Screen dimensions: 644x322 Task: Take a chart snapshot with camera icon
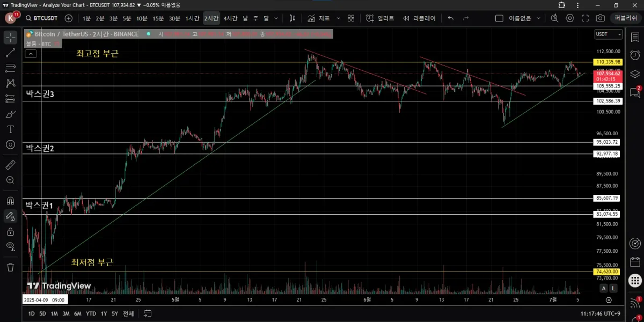[x=600, y=18]
